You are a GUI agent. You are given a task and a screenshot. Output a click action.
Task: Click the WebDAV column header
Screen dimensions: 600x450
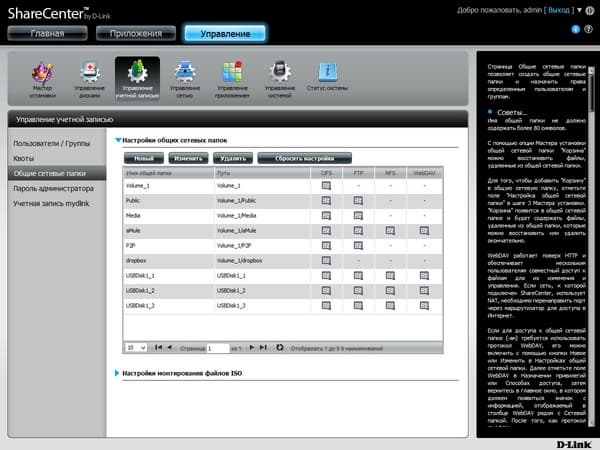click(x=424, y=173)
